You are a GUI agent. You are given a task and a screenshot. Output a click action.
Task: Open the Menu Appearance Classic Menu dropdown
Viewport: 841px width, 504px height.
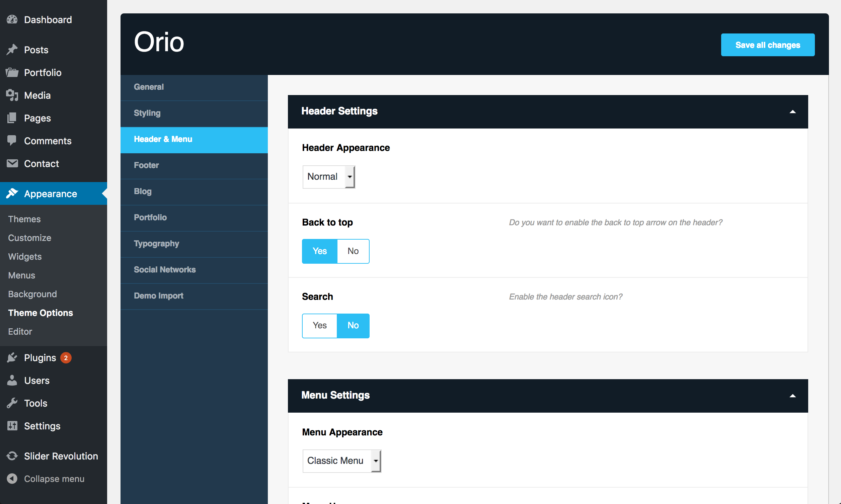(x=342, y=461)
